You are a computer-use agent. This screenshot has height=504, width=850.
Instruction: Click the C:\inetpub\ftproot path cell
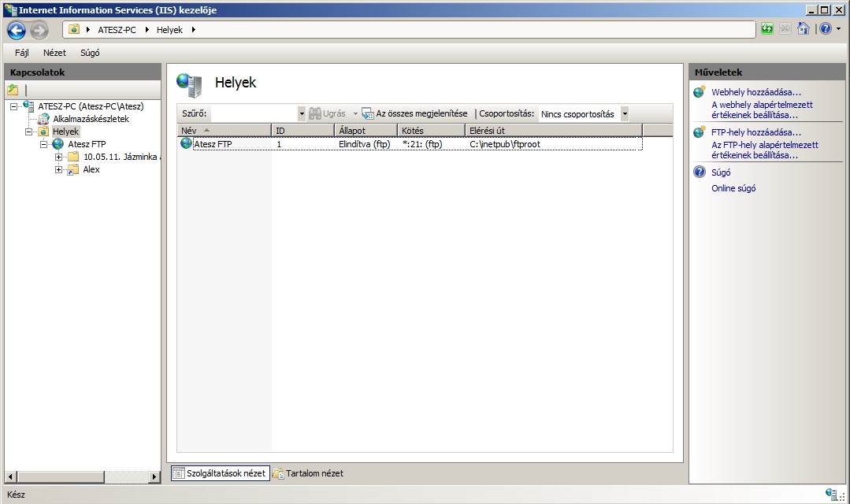click(505, 144)
